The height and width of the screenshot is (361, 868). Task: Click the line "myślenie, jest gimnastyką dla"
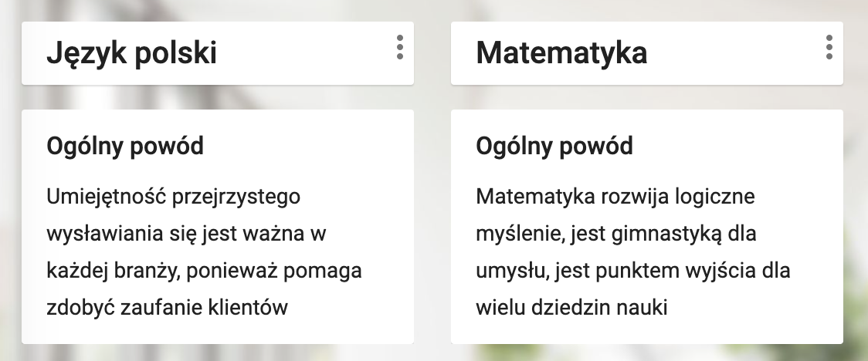coord(615,234)
